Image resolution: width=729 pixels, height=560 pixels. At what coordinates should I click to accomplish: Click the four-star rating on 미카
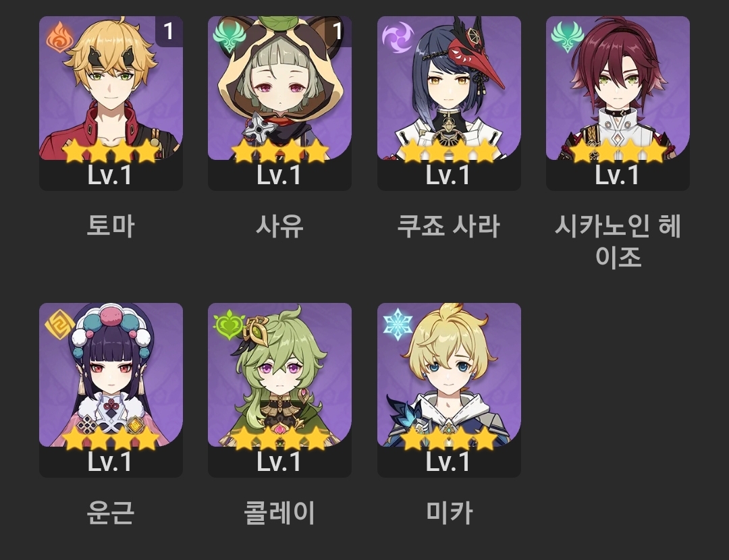click(449, 437)
